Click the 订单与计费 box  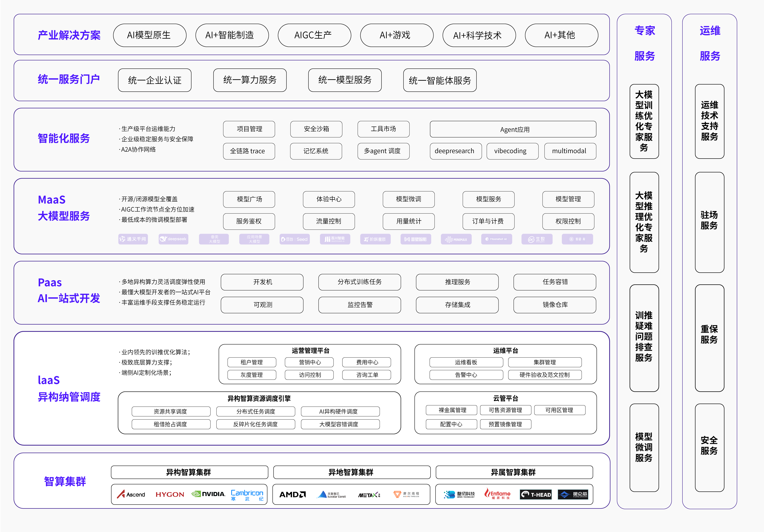[x=489, y=221]
